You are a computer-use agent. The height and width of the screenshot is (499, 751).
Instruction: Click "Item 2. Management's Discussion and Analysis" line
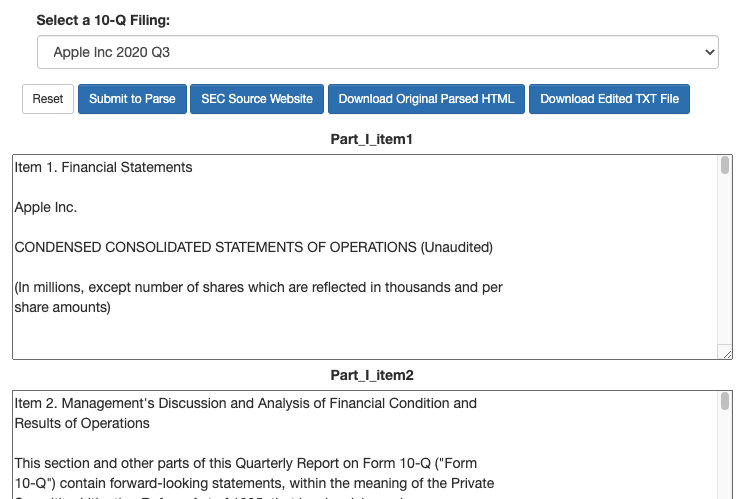[x=246, y=403]
